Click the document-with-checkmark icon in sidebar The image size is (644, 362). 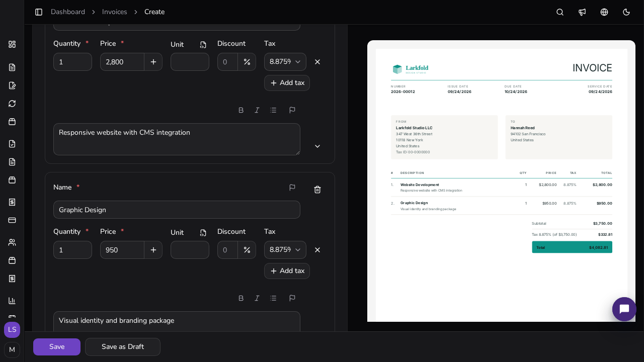[12, 144]
